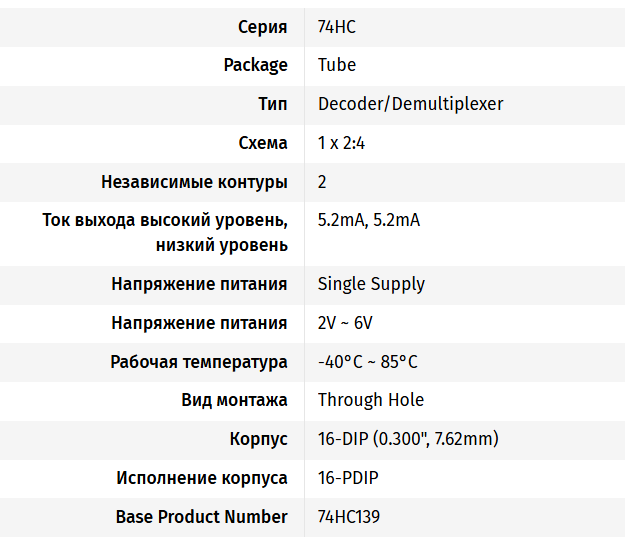Click the 16-PDIP case value
Screen dimensions: 625x546
tap(350, 478)
